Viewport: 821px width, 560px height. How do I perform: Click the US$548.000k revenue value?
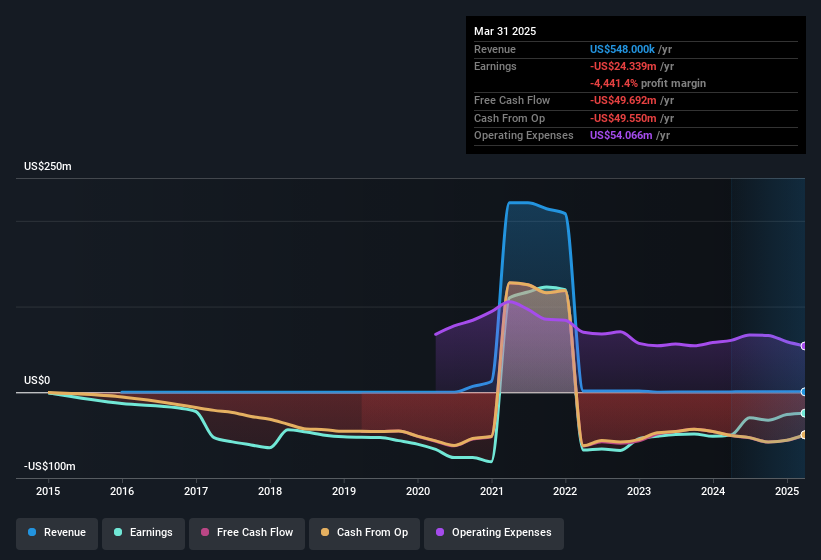[x=622, y=49]
